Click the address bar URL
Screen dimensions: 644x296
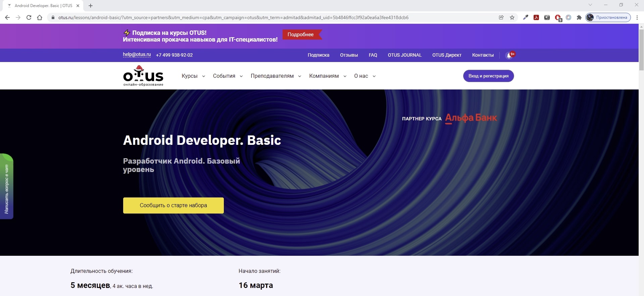233,17
